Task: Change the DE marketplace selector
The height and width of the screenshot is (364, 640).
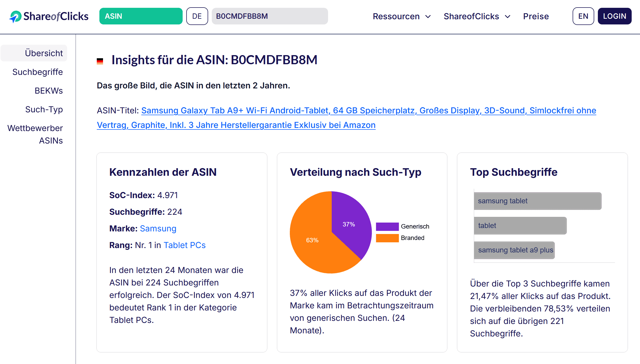Action: (x=197, y=16)
